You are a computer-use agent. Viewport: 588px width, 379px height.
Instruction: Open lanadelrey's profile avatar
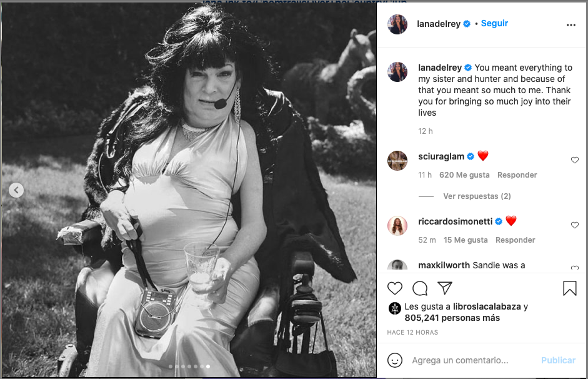click(x=397, y=24)
